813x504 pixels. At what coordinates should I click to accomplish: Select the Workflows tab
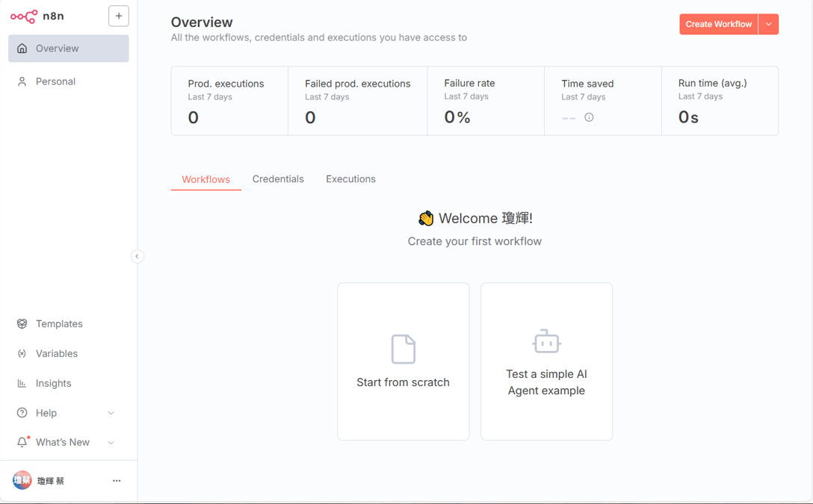click(205, 179)
